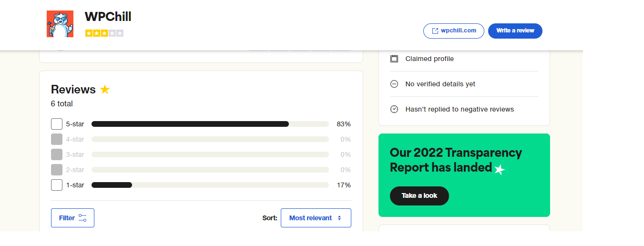Select the disabled 4-star checkbox
Viewport: 644px width, 246px height.
(x=57, y=139)
